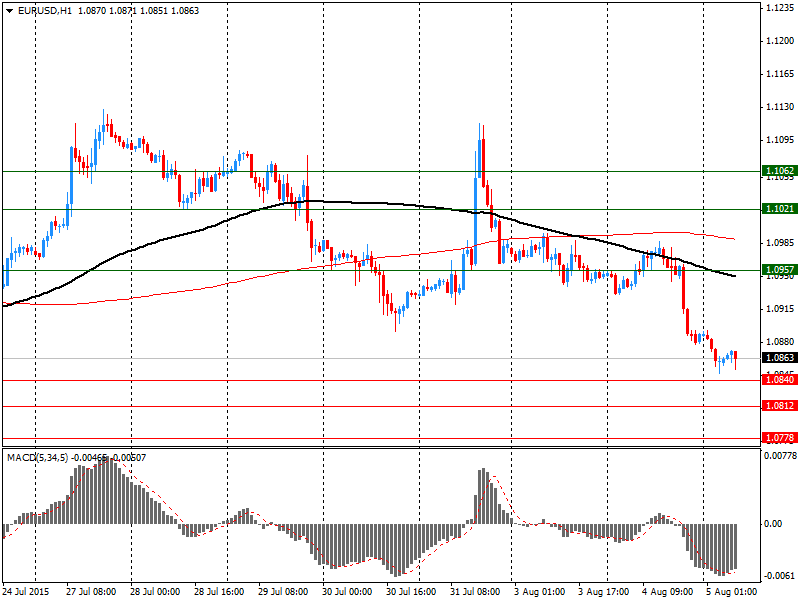Click the 3 Aug 17:00 time label
The width and height of the screenshot is (800, 600).
click(604, 592)
